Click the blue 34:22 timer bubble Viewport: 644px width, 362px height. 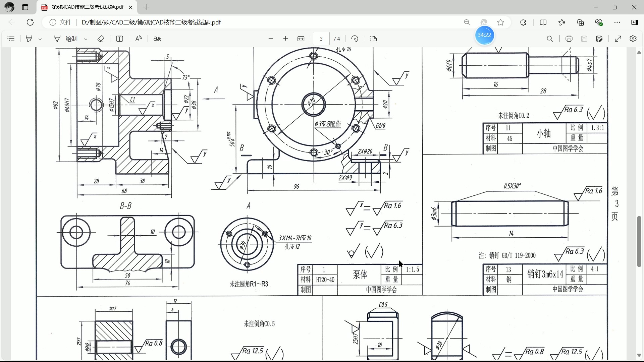point(484,35)
